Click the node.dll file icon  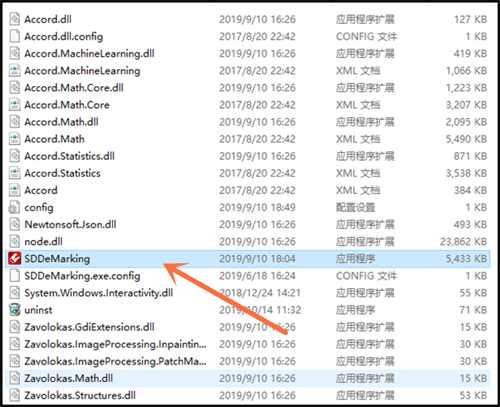(x=14, y=241)
